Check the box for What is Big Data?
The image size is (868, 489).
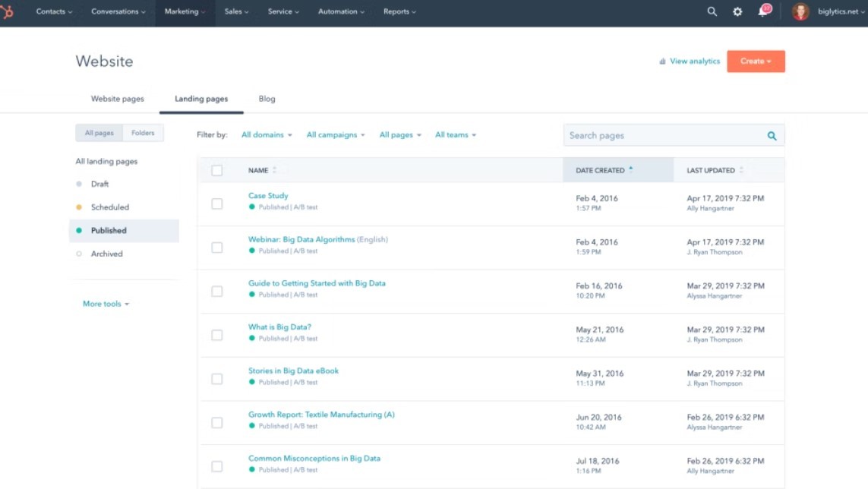[x=217, y=335]
